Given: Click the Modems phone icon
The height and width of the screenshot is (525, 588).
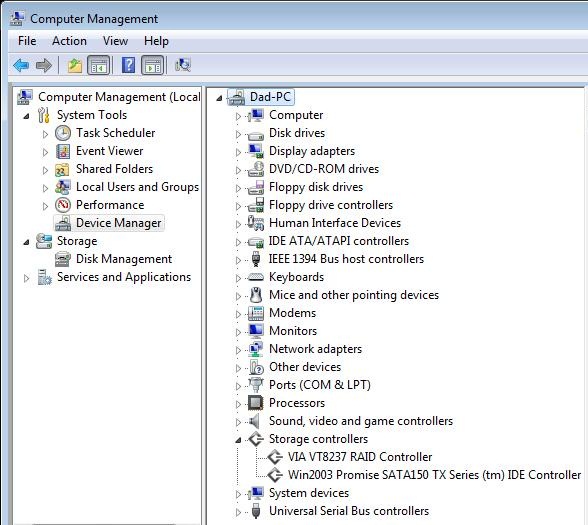Looking at the screenshot, I should point(256,313).
